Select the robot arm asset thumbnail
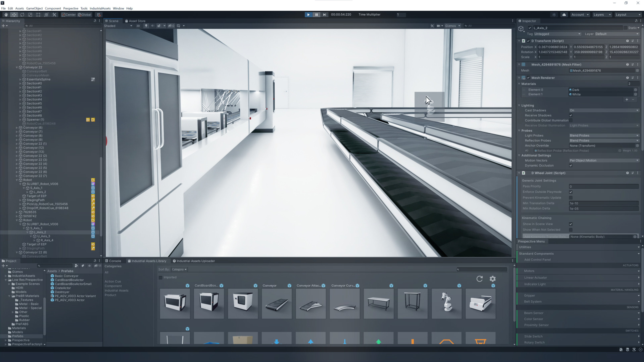Screen dimensions: 644x362 tap(446, 304)
